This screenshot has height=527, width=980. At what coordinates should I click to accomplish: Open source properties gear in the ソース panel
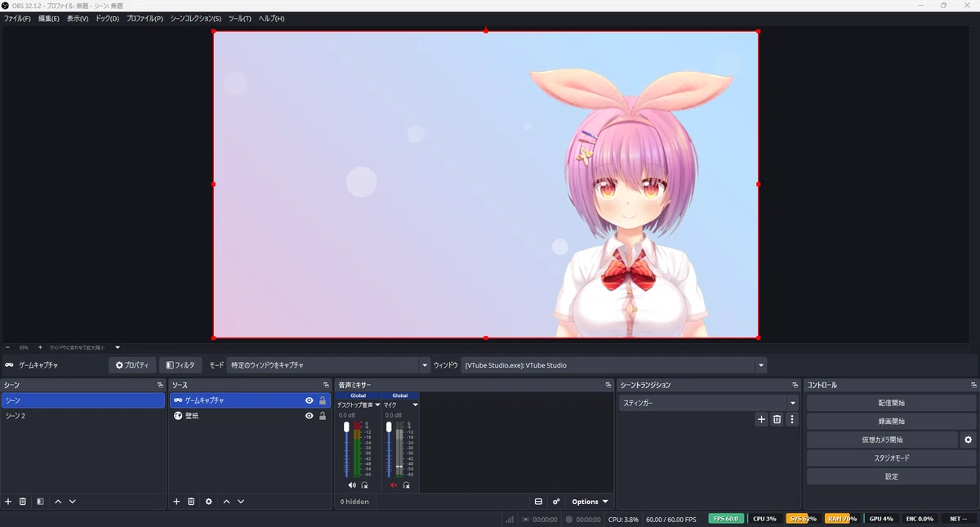(x=209, y=502)
